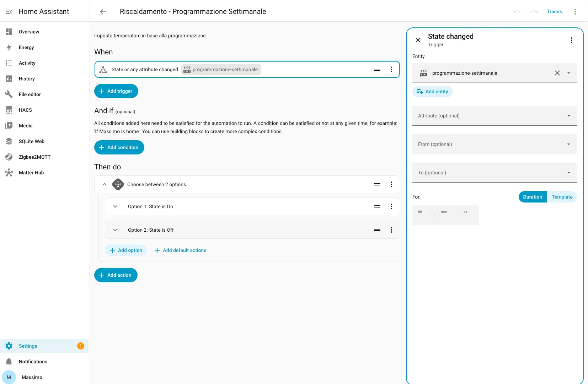Click Add default actions
Image resolution: width=588 pixels, height=384 pixels.
coord(180,250)
